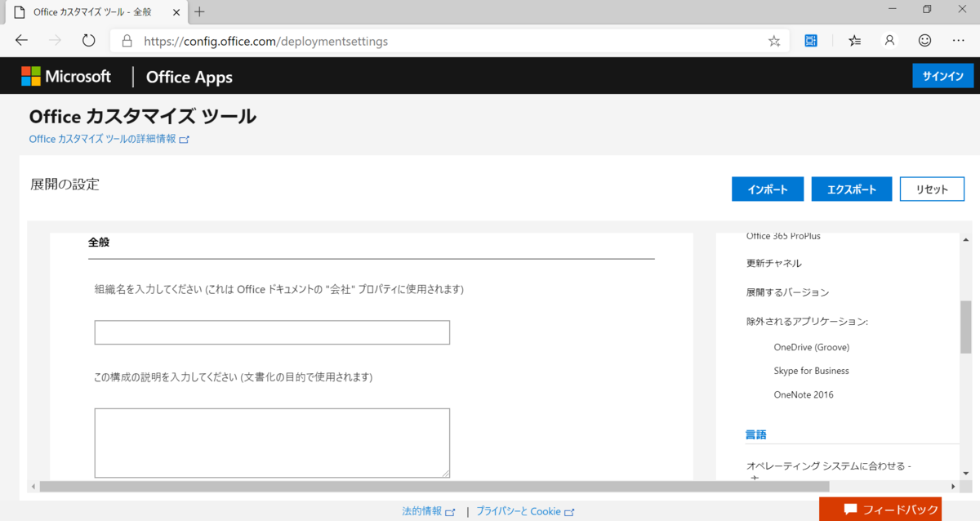Click the Microsoft logo
Image resolution: width=980 pixels, height=521 pixels.
[x=66, y=76]
